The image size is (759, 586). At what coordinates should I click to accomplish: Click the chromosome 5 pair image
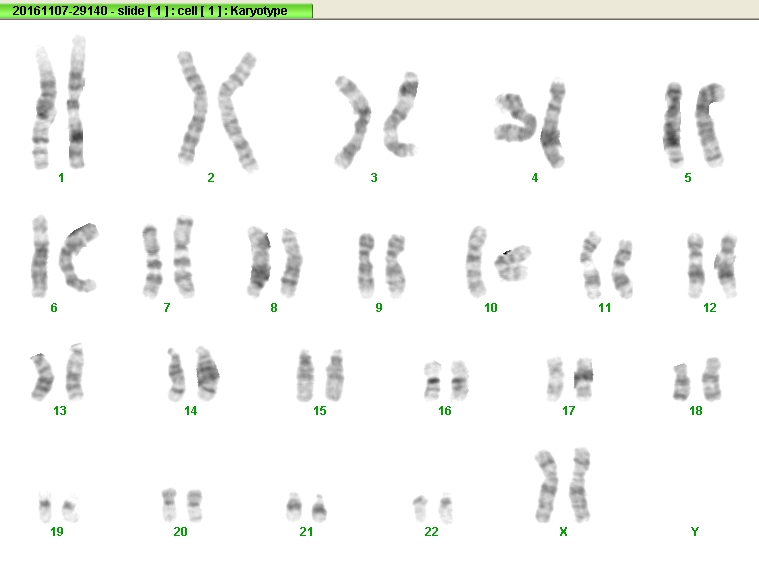pyautogui.click(x=693, y=124)
